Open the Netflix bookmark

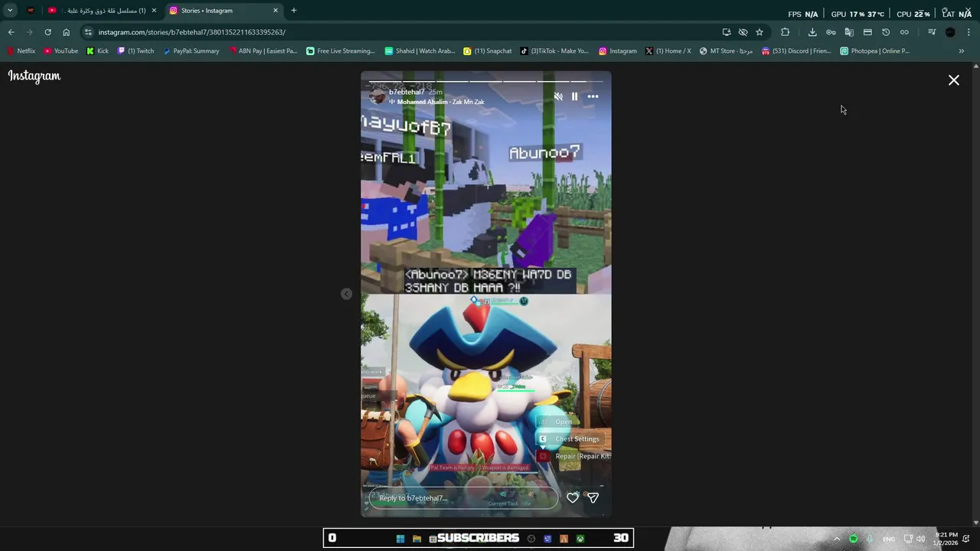(x=21, y=51)
